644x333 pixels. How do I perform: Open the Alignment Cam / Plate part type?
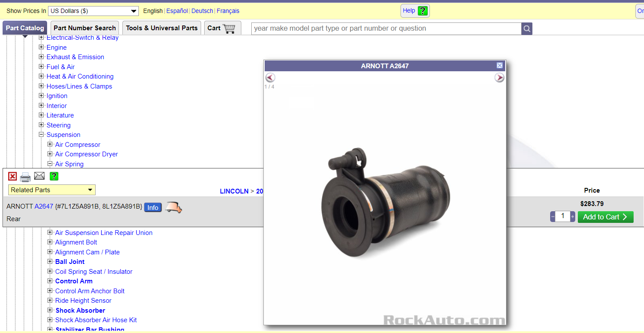pyautogui.click(x=87, y=252)
